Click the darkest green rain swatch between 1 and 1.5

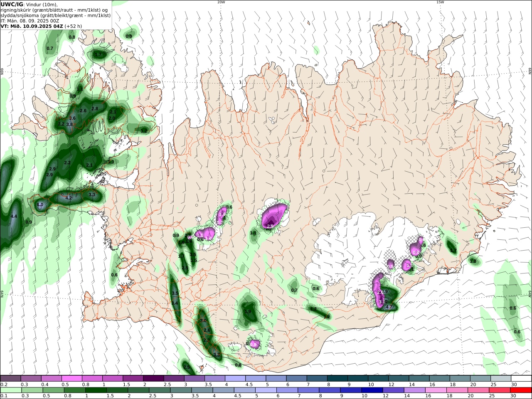96,390
